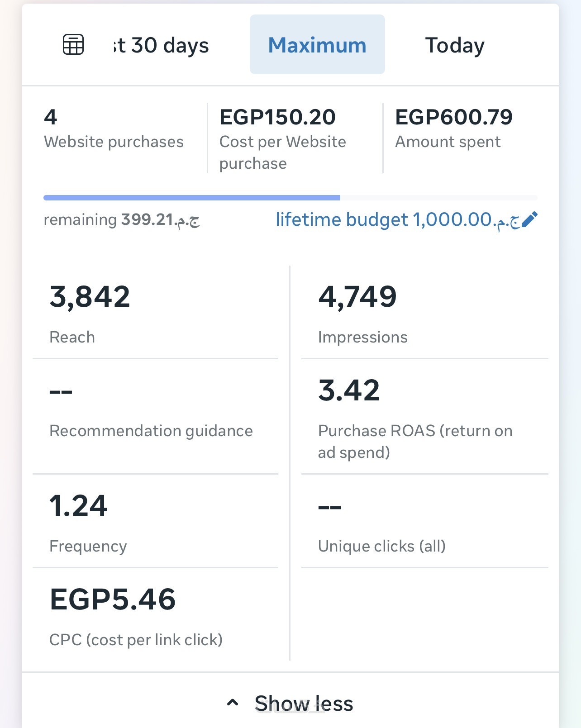Image resolution: width=581 pixels, height=728 pixels.
Task: Select the Impressions 4,749 card
Action: (424, 313)
